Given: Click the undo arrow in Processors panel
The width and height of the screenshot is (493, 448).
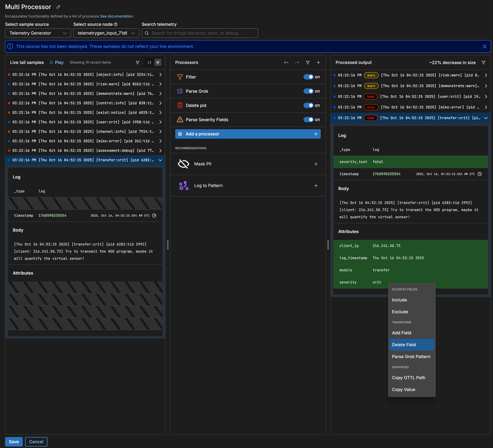Looking at the screenshot, I should (286, 63).
